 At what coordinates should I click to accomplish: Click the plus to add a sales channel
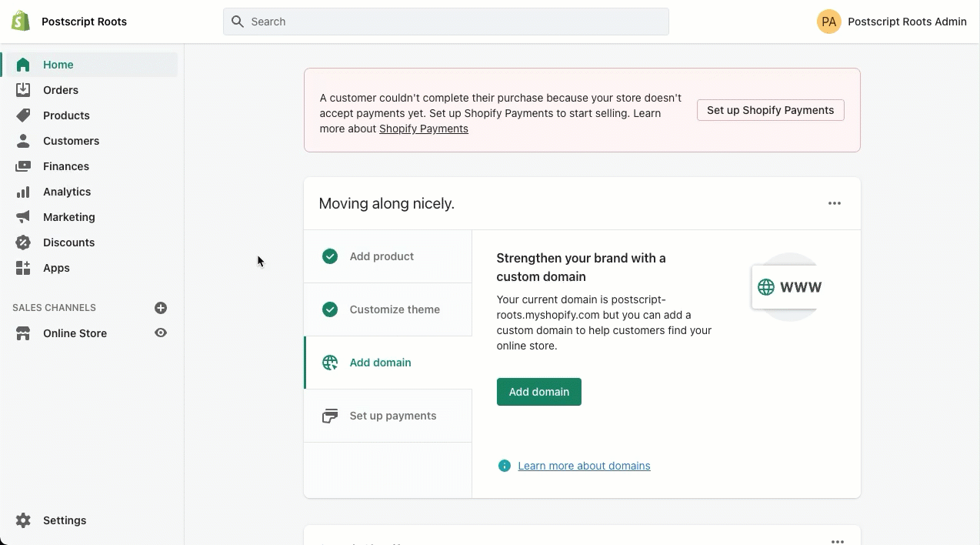point(161,307)
